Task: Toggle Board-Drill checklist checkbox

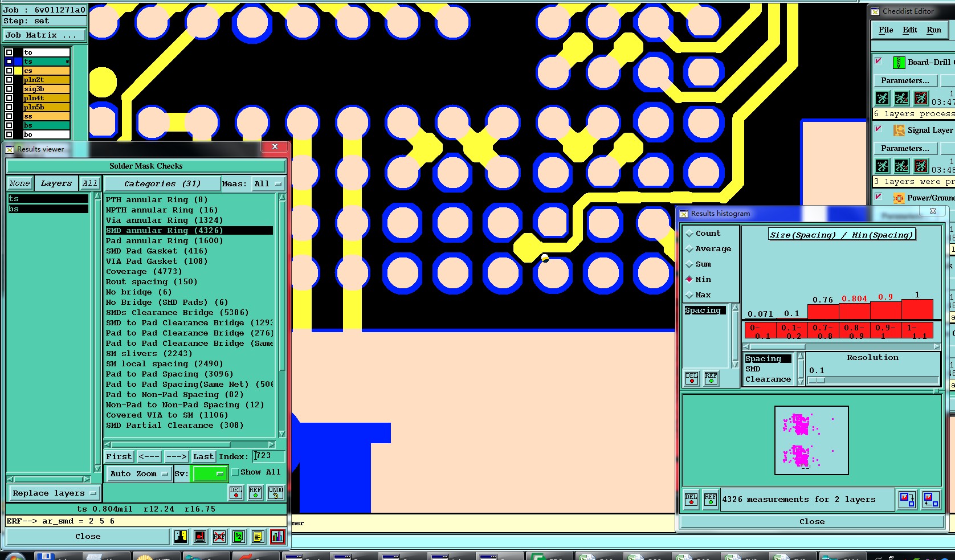Action: [x=879, y=61]
